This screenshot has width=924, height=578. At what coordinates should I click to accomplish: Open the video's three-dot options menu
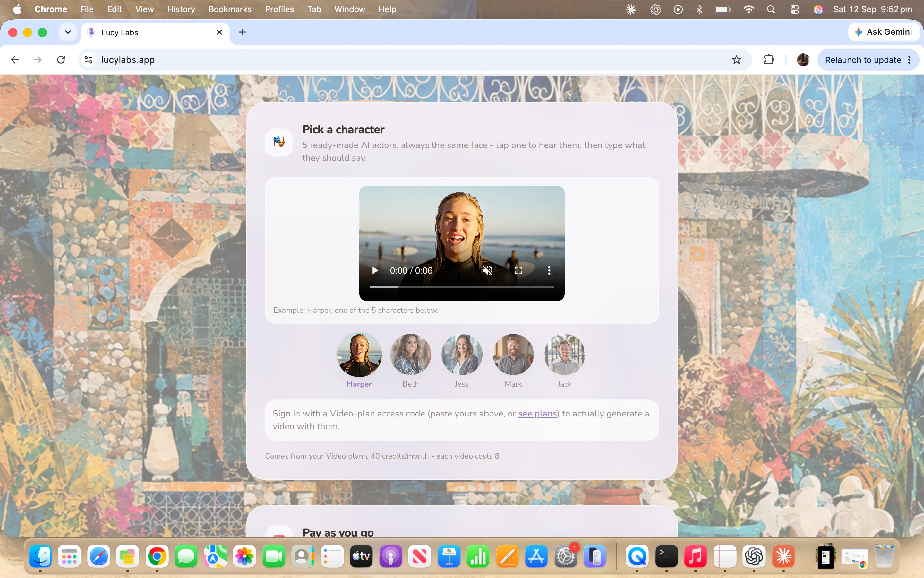[x=549, y=271]
